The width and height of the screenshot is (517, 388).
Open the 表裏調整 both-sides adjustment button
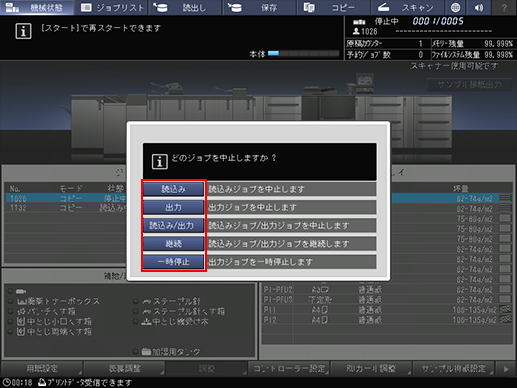pyautogui.click(x=125, y=369)
